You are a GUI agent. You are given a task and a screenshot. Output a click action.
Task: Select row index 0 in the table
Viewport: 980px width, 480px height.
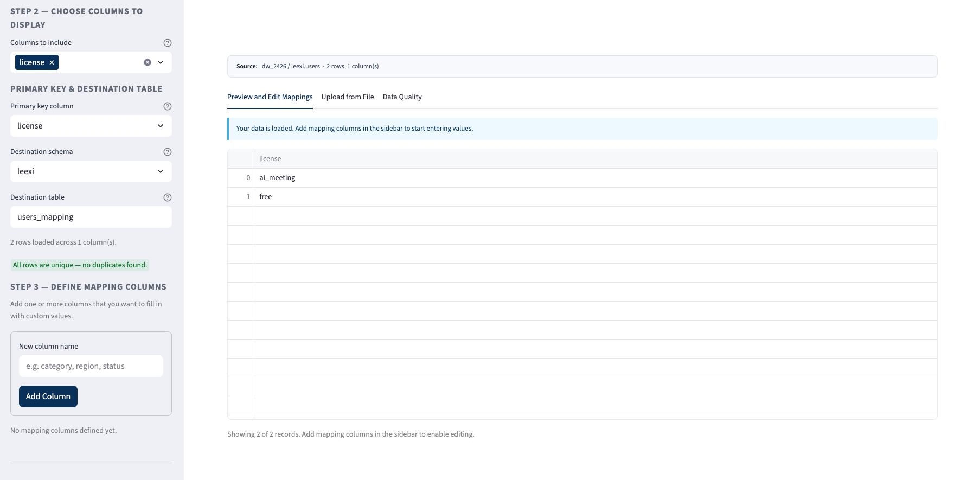241,178
